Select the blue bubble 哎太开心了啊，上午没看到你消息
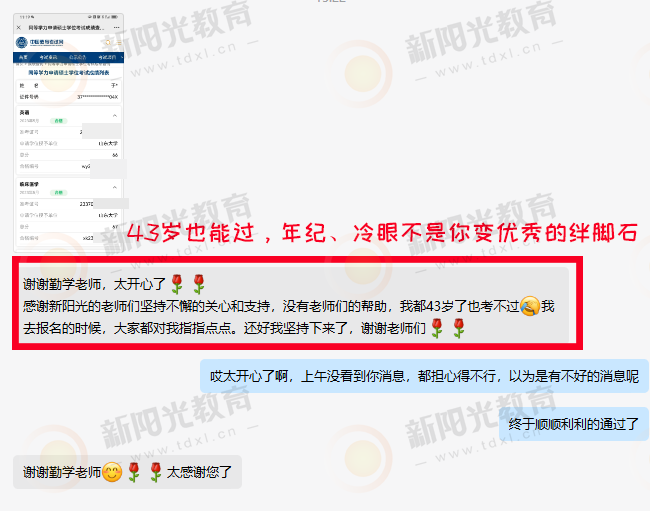 424,376
